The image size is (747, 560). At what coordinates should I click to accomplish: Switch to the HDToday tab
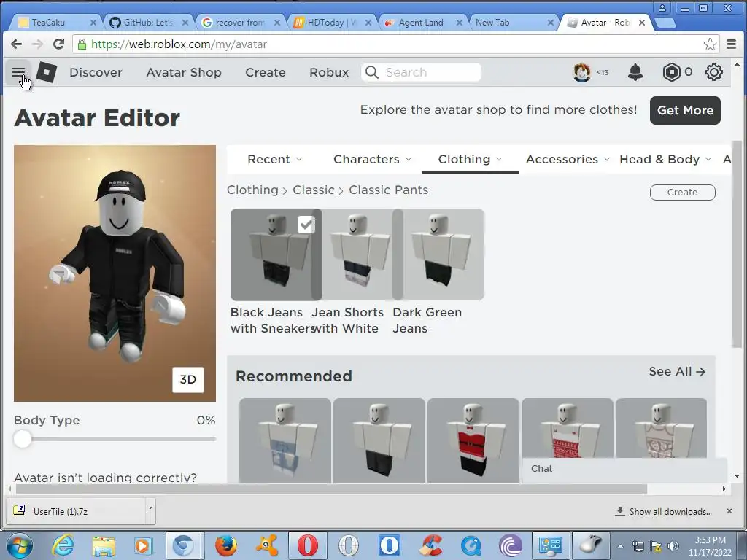[332, 23]
